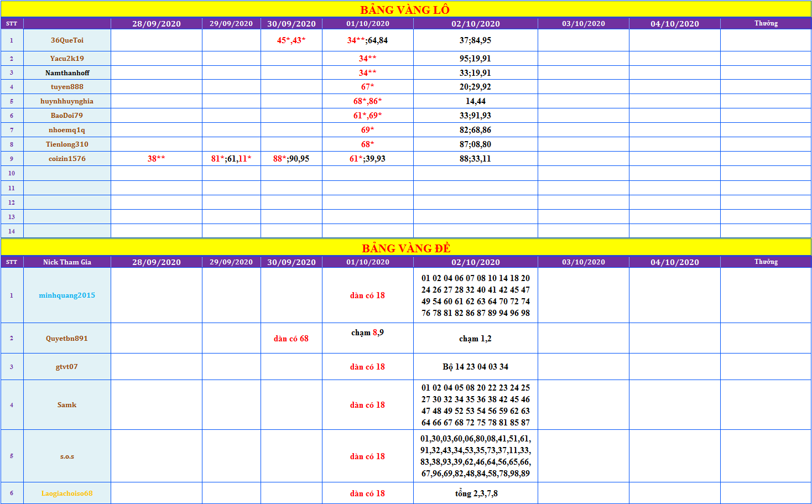Click the 14,44 cell

tap(476, 101)
